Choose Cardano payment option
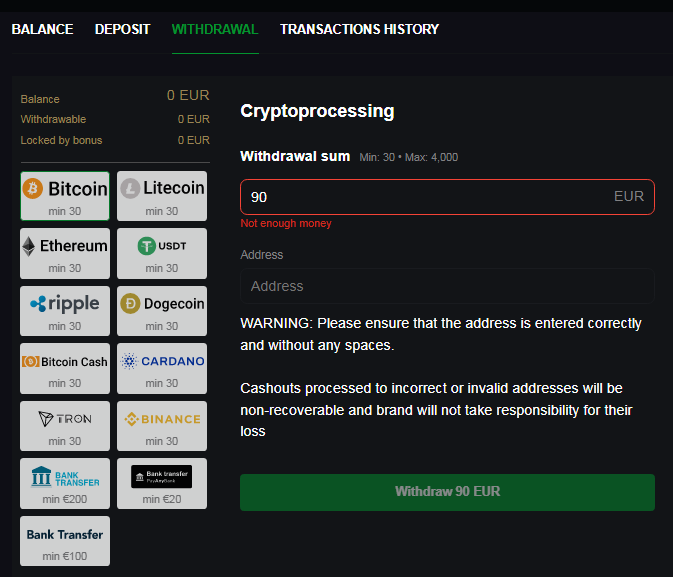The image size is (673, 577). 162,368
